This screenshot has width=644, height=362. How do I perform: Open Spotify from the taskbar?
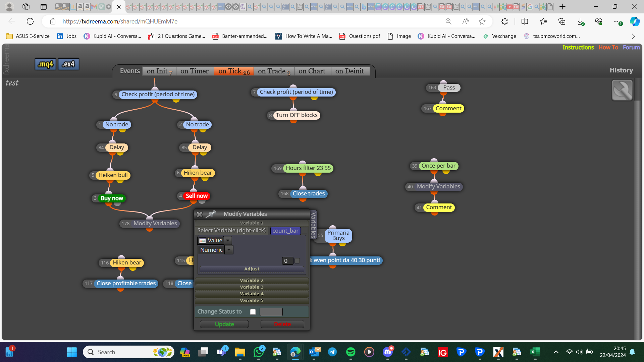[x=351, y=352]
